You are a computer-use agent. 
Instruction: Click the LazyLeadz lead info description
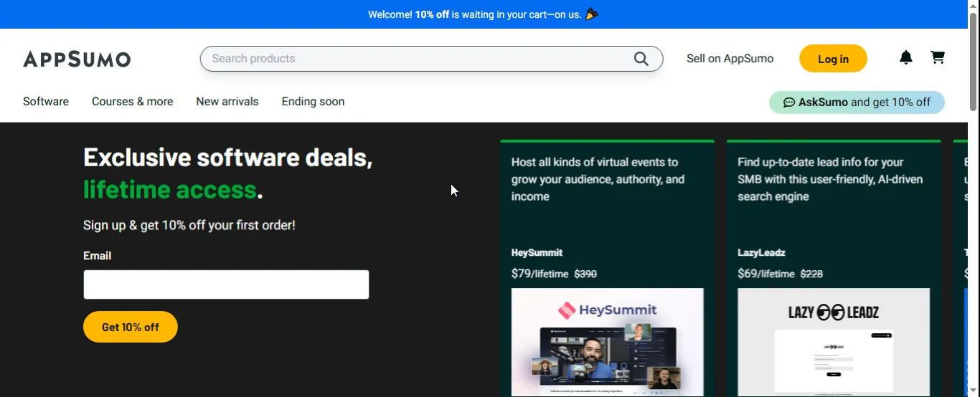[830, 179]
